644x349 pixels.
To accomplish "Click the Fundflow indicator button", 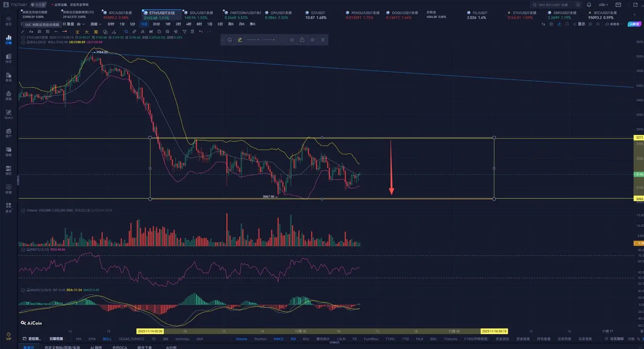I will coord(371,339).
